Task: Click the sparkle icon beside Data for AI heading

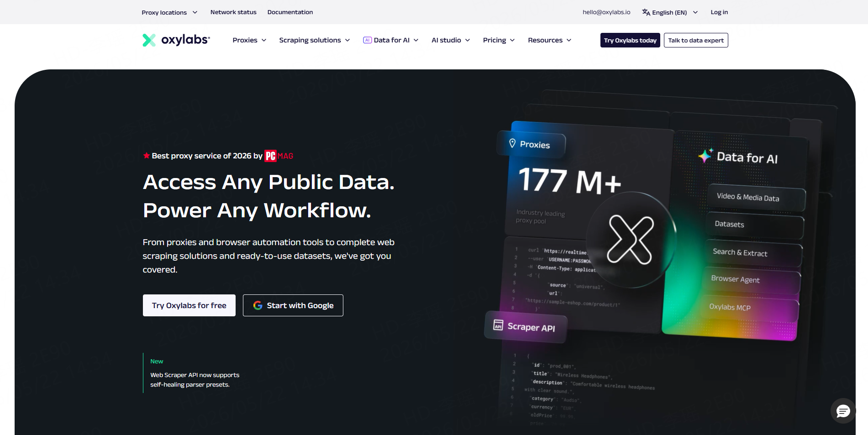Action: pyautogui.click(x=705, y=156)
